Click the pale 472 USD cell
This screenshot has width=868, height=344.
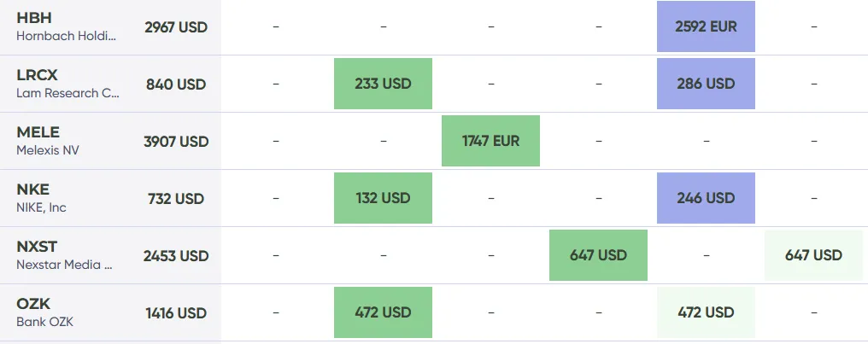(x=706, y=312)
